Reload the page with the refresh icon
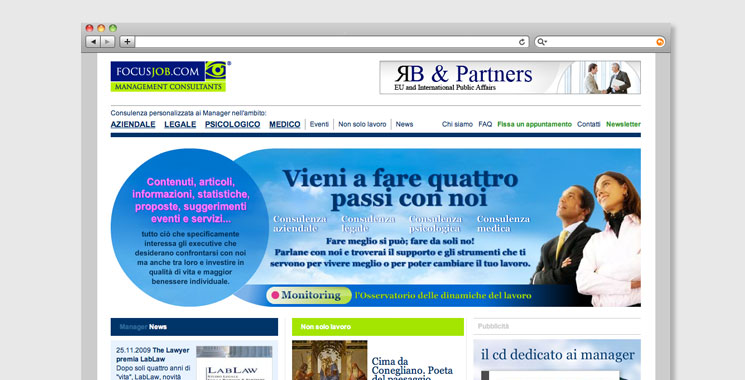 522,42
